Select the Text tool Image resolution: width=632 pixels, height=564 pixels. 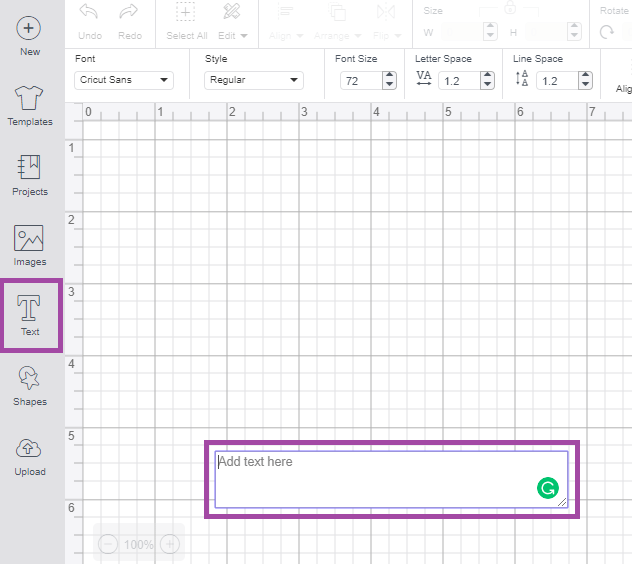[x=29, y=315]
